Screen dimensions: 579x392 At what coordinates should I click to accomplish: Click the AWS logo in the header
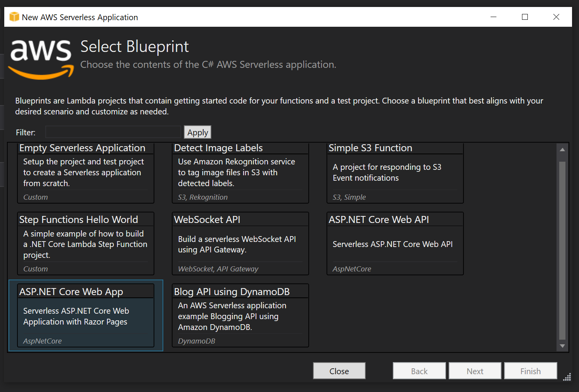[41, 59]
